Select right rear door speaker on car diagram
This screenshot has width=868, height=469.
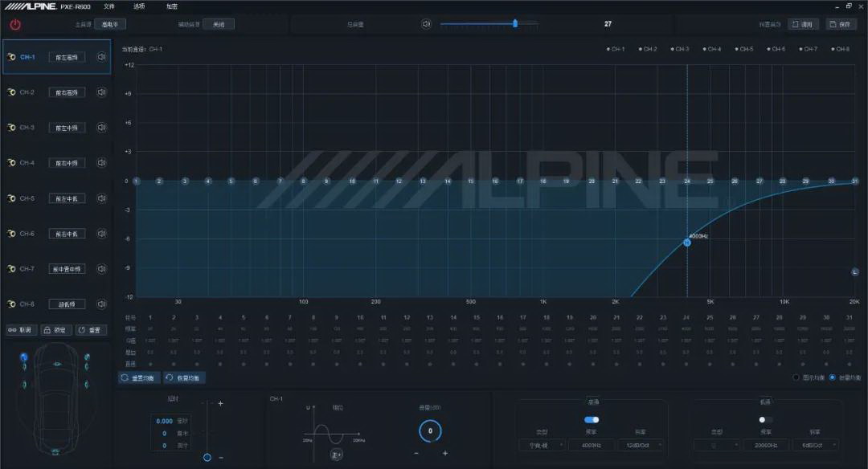pyautogui.click(x=86, y=385)
